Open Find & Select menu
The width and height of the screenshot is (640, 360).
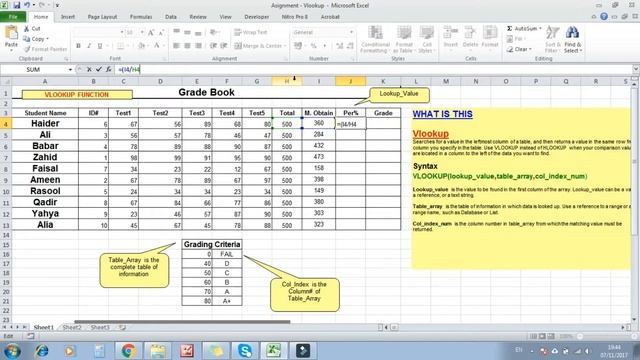[573, 40]
